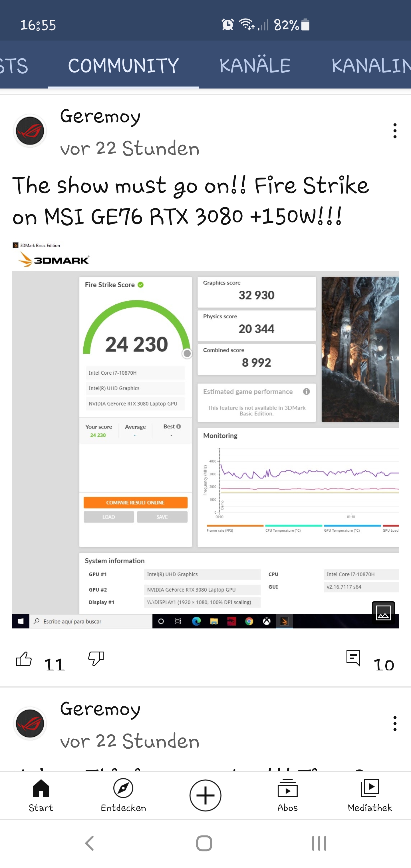Tap the LOAD button in screenshot
The width and height of the screenshot is (411, 868).
tap(109, 517)
